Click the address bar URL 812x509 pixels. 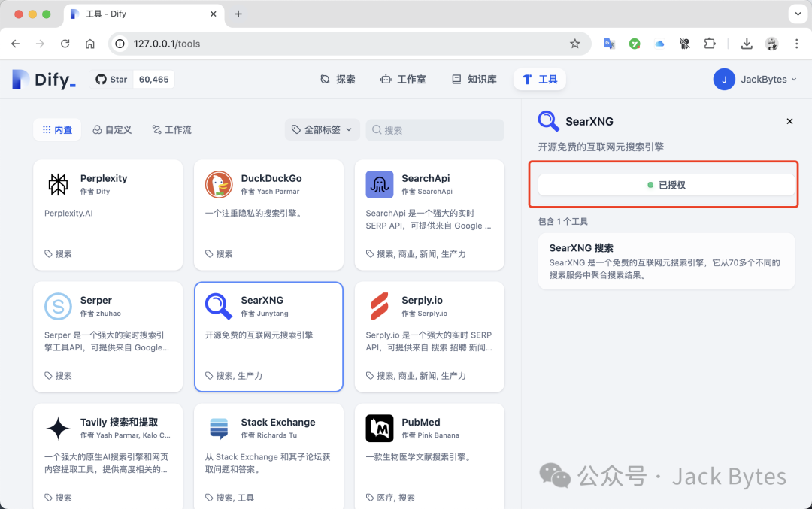tap(167, 44)
